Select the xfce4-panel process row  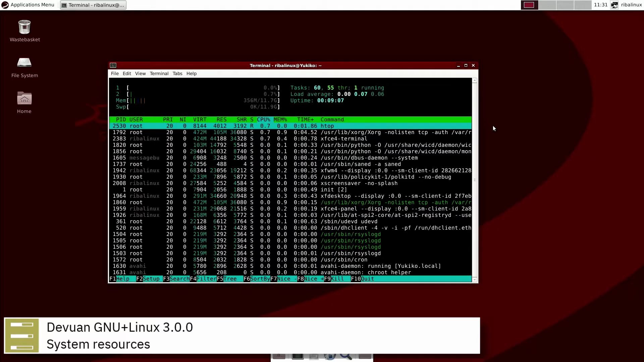pos(290,209)
